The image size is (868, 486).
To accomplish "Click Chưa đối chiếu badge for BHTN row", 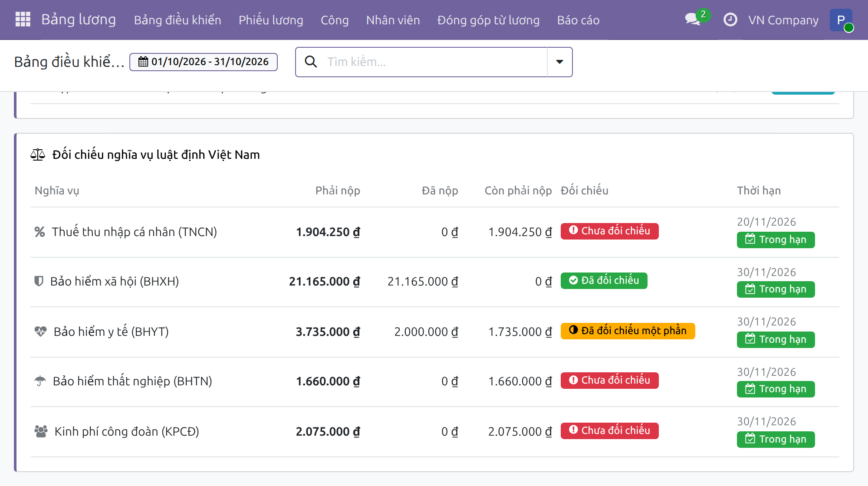I will click(609, 380).
